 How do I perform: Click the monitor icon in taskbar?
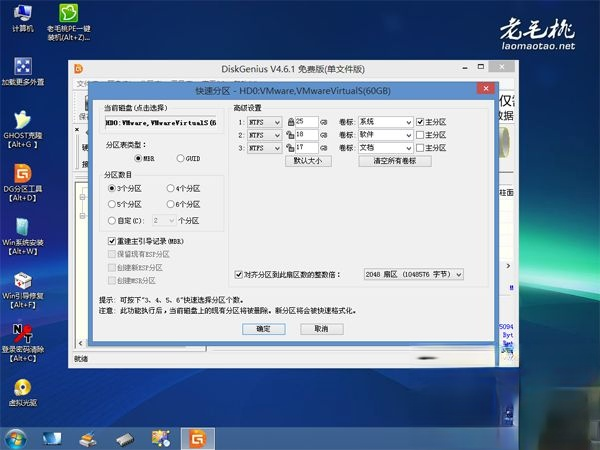[x=52, y=439]
